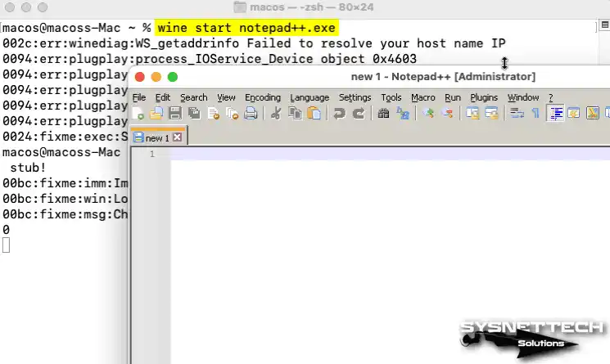Click Notepad++ title 'new 1 - Notepad++ [Administrator]'
The height and width of the screenshot is (364, 610).
[x=443, y=77]
